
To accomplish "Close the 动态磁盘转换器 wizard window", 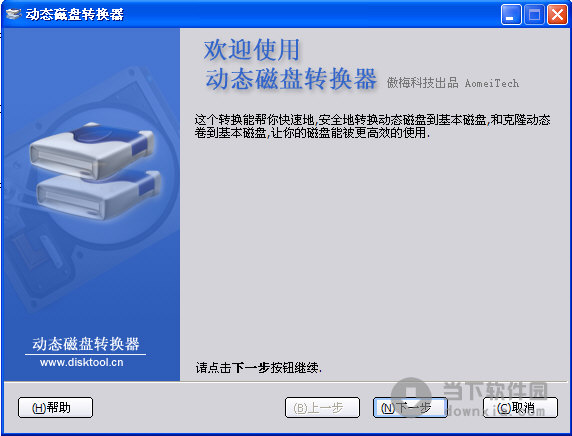I will tap(557, 15).
